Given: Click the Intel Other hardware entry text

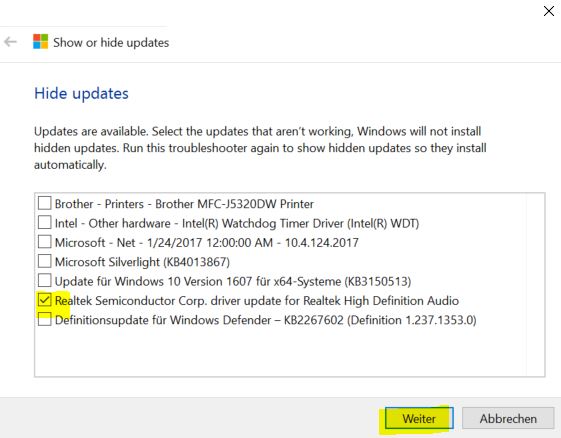Looking at the screenshot, I should [x=236, y=223].
